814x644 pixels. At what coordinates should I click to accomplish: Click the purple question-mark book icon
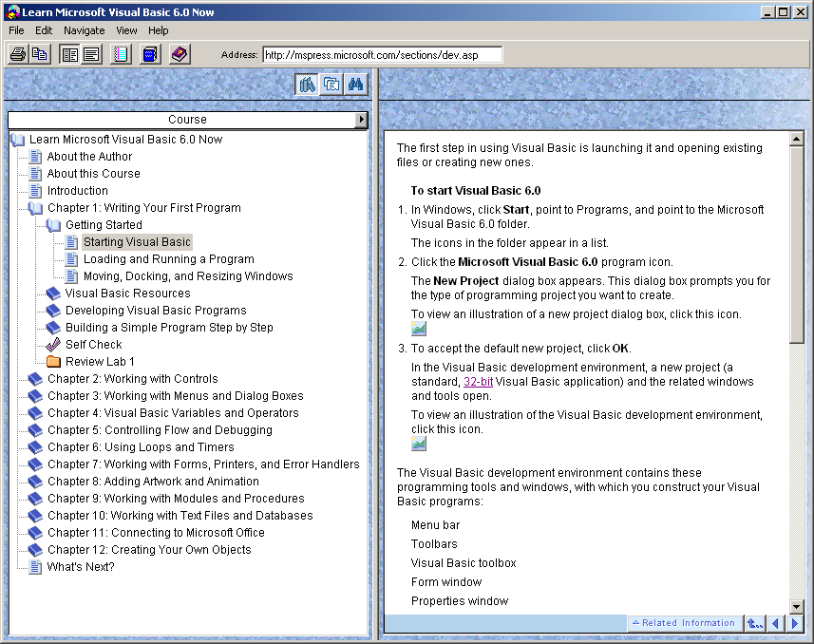pyautogui.click(x=180, y=54)
